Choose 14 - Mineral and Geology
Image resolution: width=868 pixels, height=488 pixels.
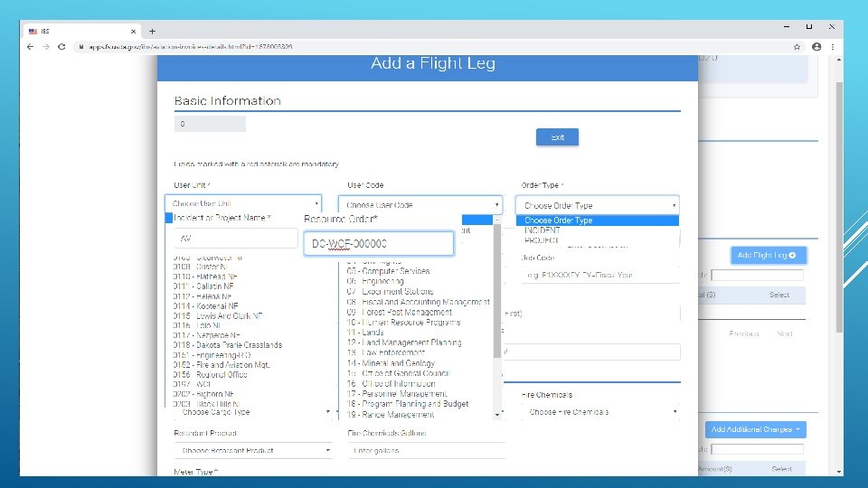(391, 363)
